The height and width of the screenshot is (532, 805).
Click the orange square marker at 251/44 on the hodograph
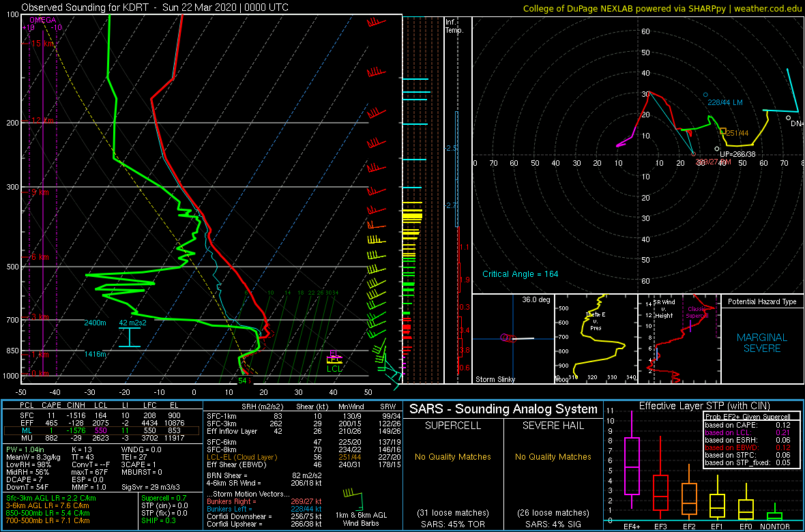pos(723,132)
